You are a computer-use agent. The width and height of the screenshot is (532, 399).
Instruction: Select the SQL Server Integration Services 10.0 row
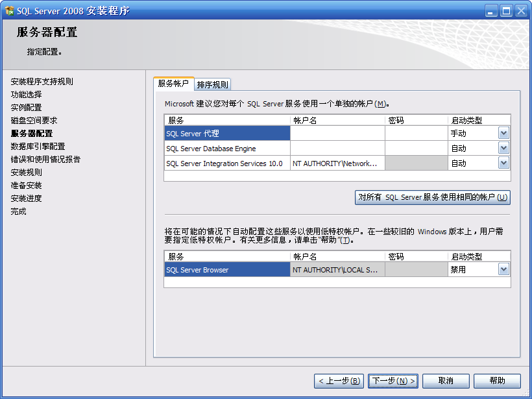click(x=226, y=163)
